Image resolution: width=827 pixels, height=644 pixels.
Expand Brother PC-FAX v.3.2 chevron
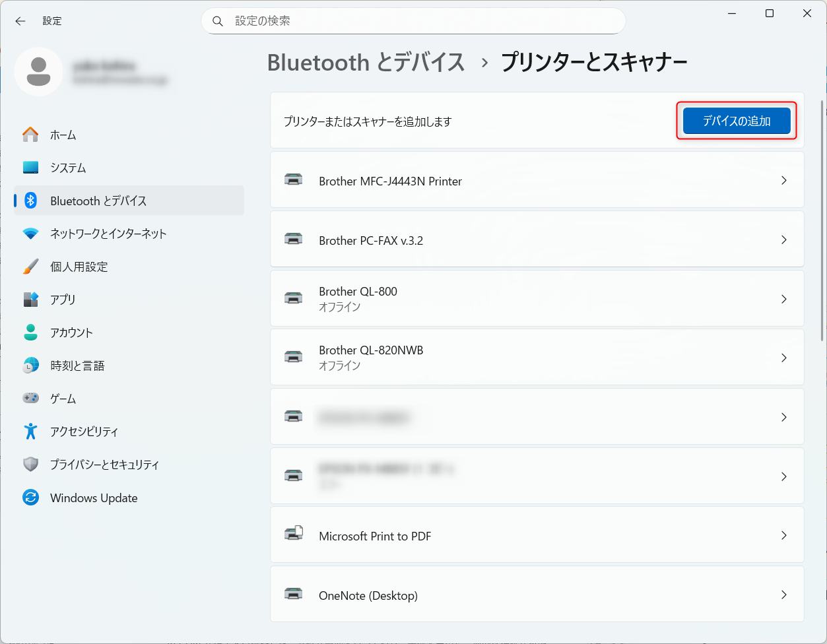coord(784,240)
